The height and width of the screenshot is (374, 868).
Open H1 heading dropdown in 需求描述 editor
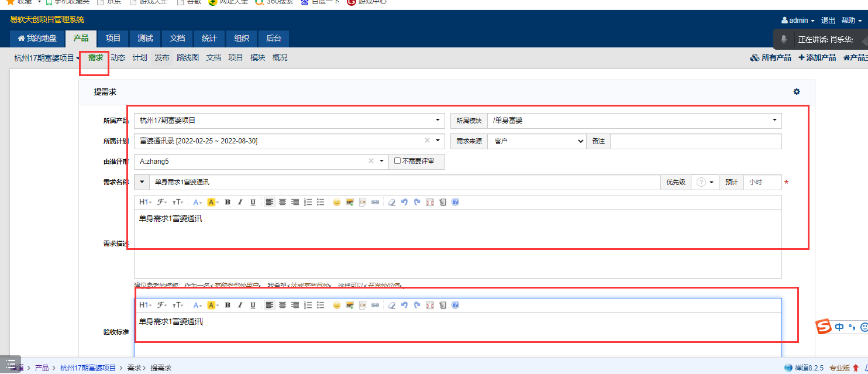[x=145, y=202]
